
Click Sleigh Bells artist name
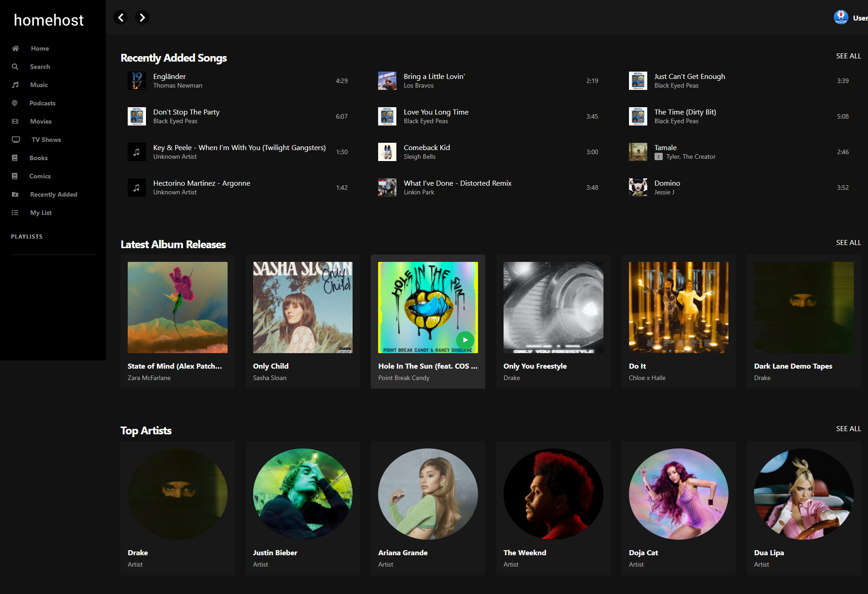[420, 156]
